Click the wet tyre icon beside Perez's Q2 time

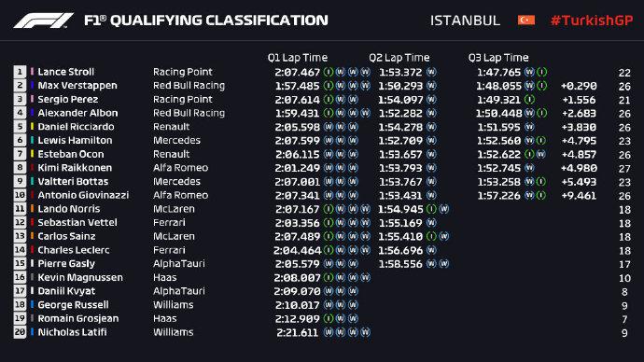pos(431,99)
